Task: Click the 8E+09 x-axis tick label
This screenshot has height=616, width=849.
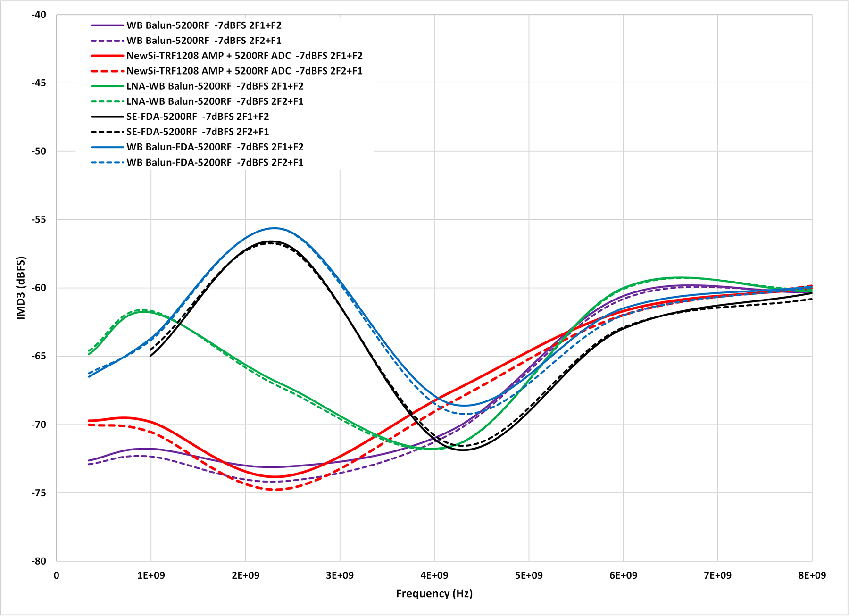Action: point(812,575)
